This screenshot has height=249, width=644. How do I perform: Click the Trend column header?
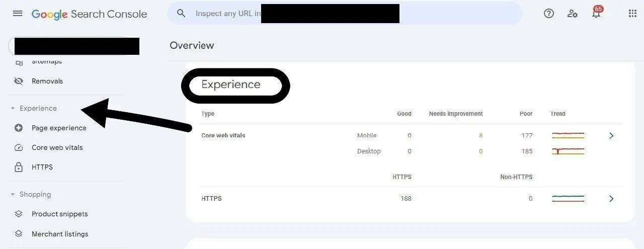point(558,114)
